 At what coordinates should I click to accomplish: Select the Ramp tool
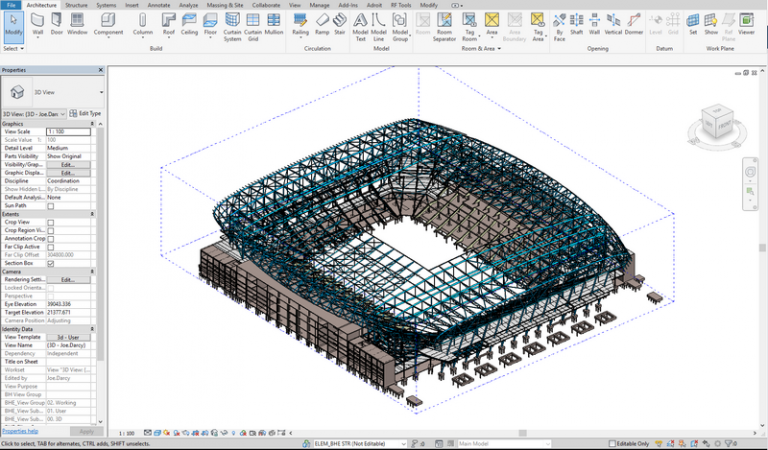coord(322,24)
